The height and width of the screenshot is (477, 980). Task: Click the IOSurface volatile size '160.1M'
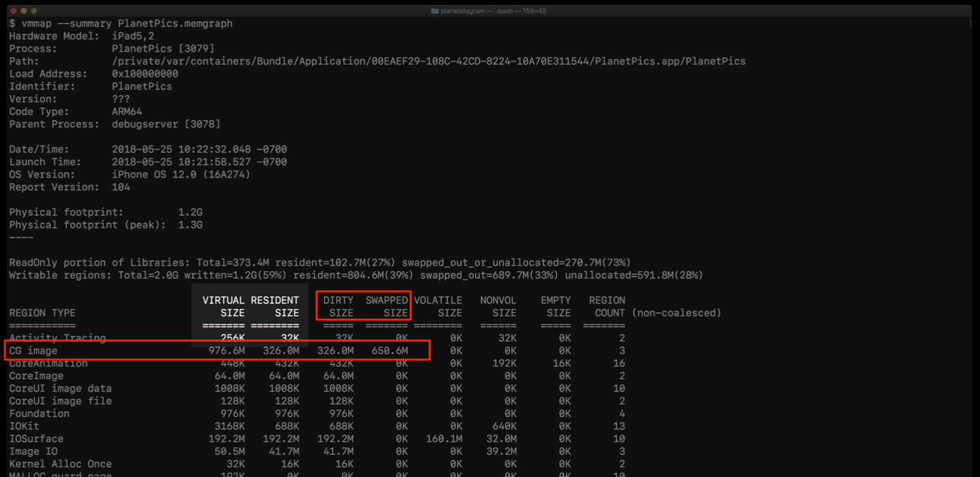click(x=444, y=439)
